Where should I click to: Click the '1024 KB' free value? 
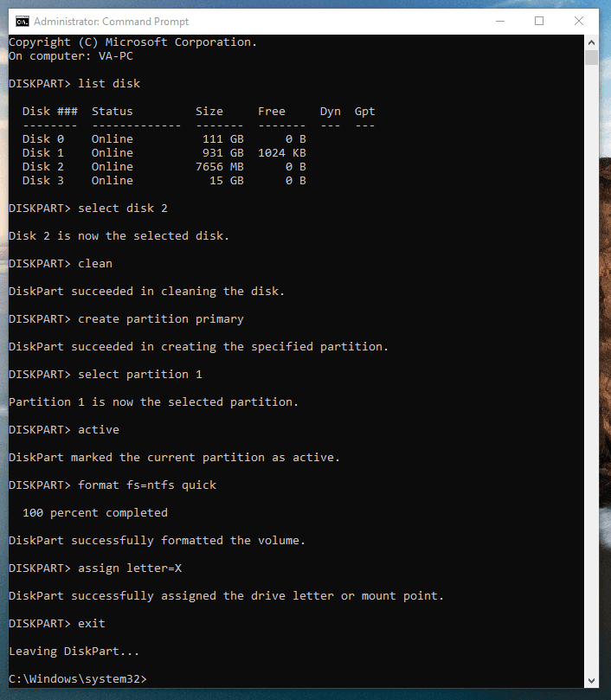click(x=282, y=153)
